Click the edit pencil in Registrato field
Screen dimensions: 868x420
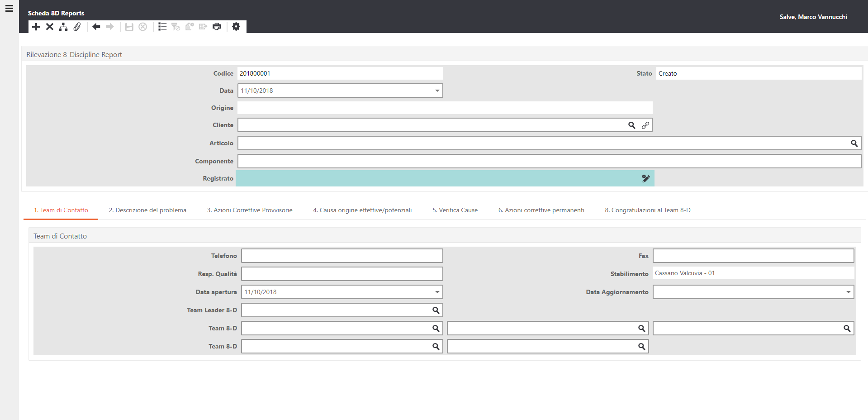646,178
